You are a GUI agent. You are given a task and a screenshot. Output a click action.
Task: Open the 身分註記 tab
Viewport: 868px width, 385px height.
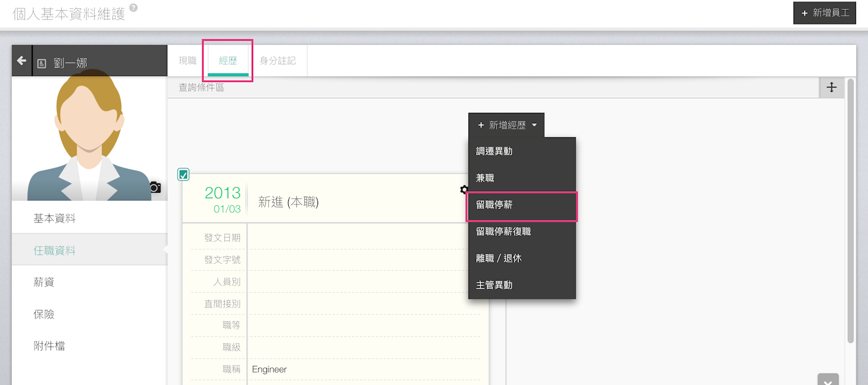click(277, 61)
